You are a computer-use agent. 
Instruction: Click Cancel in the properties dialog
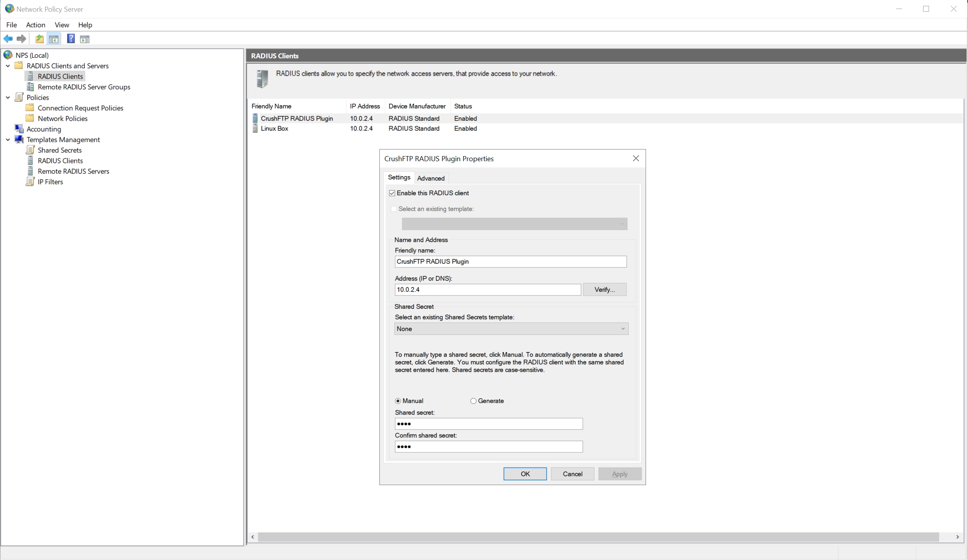click(x=572, y=474)
